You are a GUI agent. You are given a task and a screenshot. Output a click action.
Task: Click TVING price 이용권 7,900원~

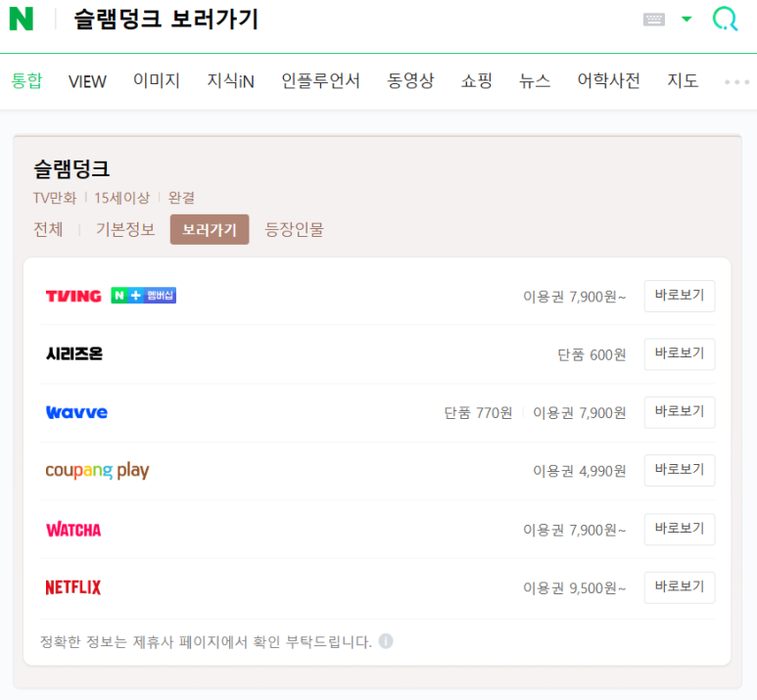click(575, 297)
